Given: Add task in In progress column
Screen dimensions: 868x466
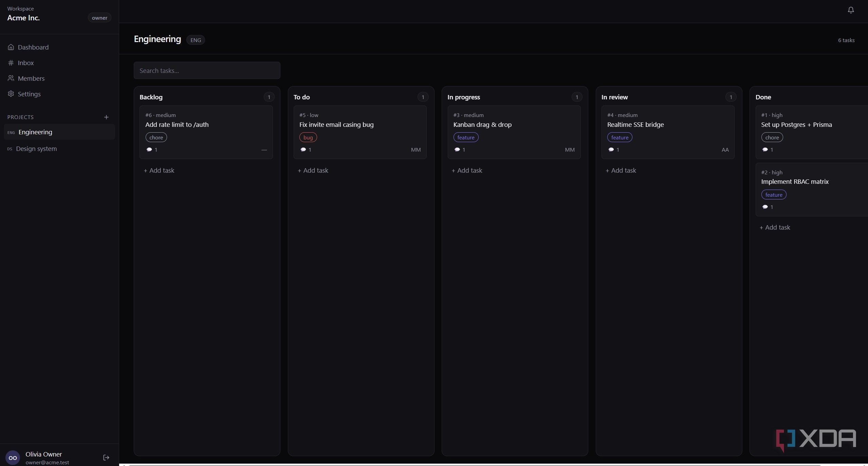Looking at the screenshot, I should point(467,170).
